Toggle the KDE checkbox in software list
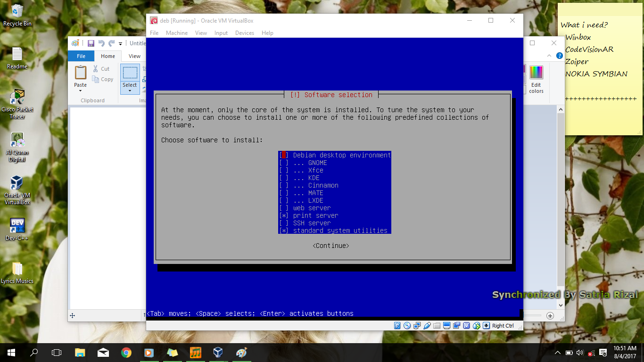The width and height of the screenshot is (644, 362). coord(284,178)
